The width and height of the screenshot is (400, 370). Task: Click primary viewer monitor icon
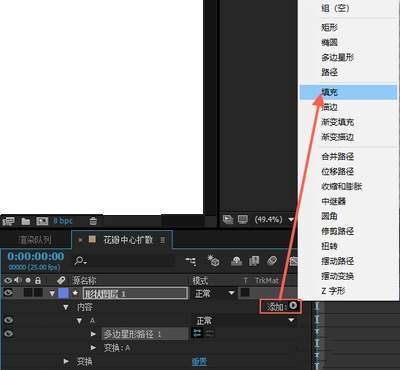coord(243,219)
